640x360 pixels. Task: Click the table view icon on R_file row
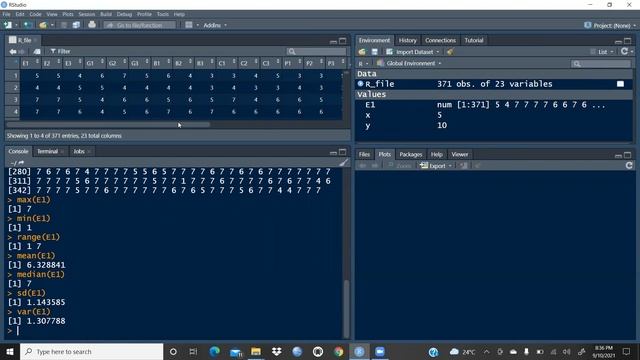coord(620,84)
